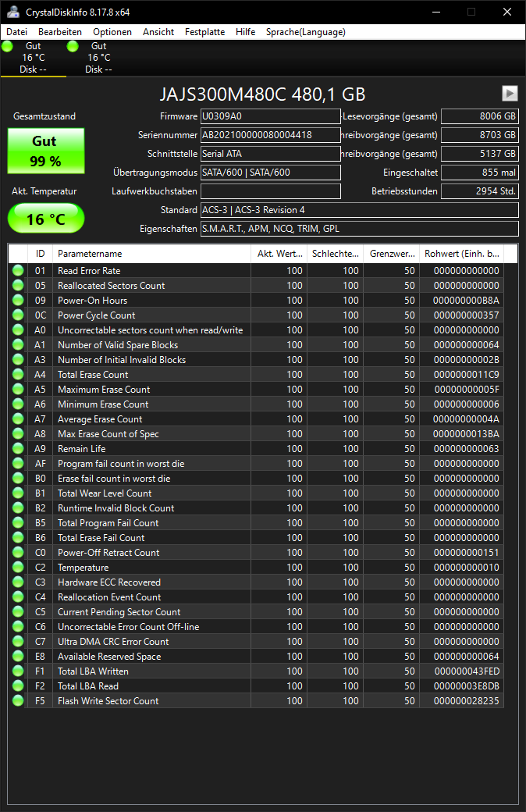Click the Gut 99 % health status button
The image size is (526, 812).
point(45,151)
